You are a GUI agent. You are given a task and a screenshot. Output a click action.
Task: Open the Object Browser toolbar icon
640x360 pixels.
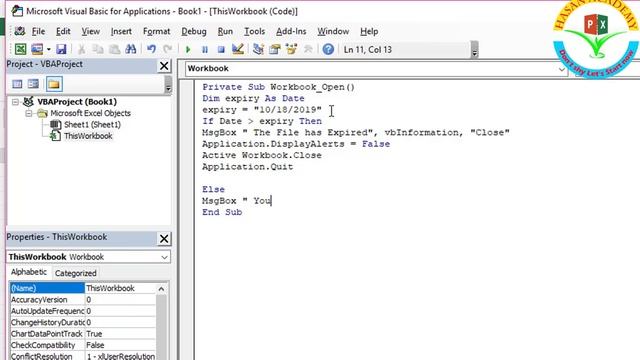tap(291, 49)
